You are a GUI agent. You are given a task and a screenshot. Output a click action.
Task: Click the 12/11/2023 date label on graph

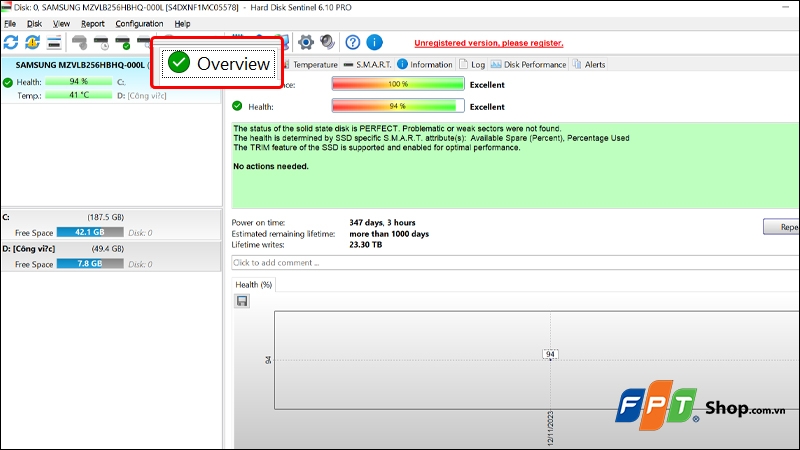pyautogui.click(x=551, y=429)
